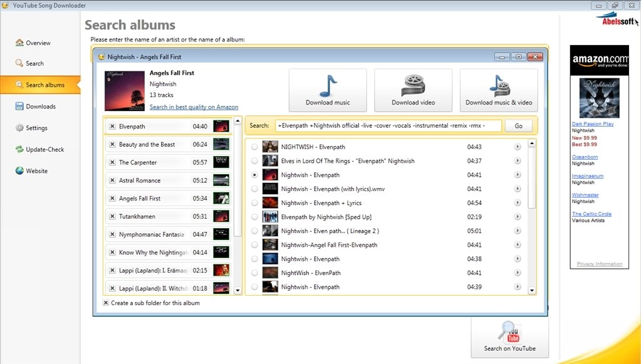Click the album search query field
This screenshot has height=364, width=641.
[388, 126]
